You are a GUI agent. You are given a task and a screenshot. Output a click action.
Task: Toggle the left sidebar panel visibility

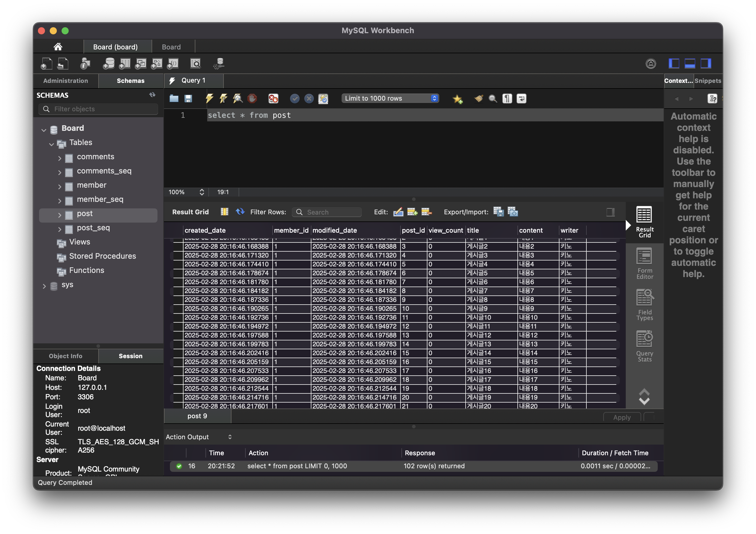point(674,63)
